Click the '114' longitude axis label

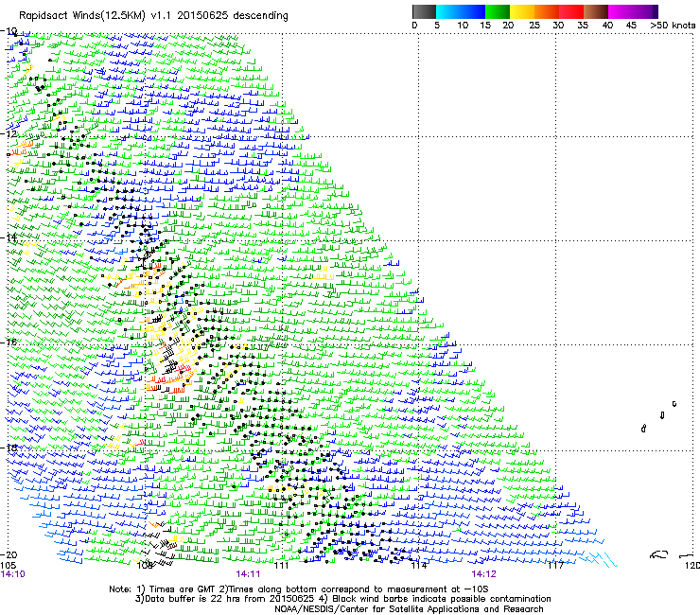click(x=419, y=566)
